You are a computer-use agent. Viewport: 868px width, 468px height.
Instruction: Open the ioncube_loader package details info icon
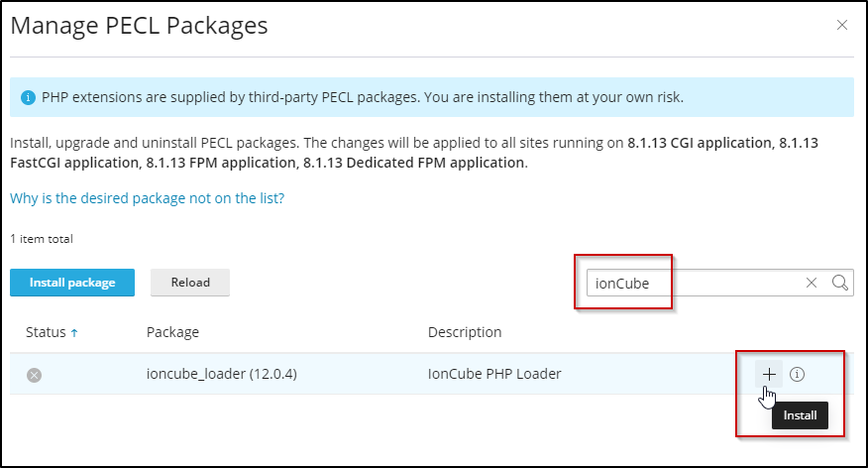point(797,374)
